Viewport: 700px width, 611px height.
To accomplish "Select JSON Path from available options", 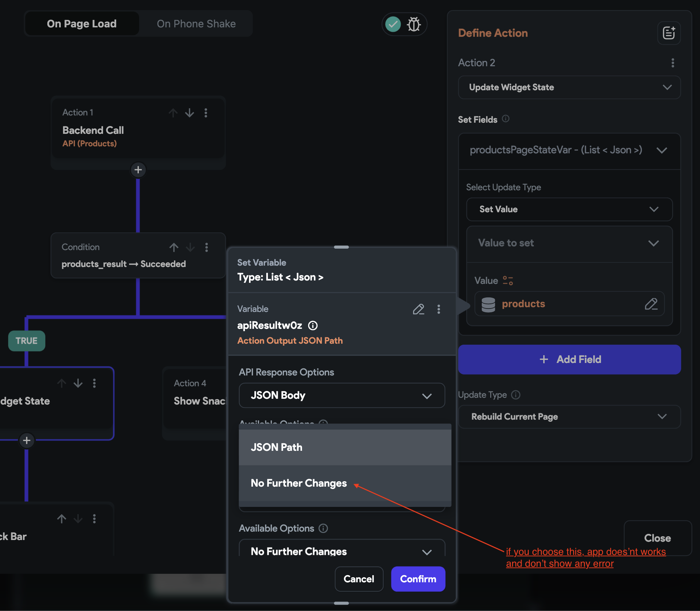I will click(345, 447).
